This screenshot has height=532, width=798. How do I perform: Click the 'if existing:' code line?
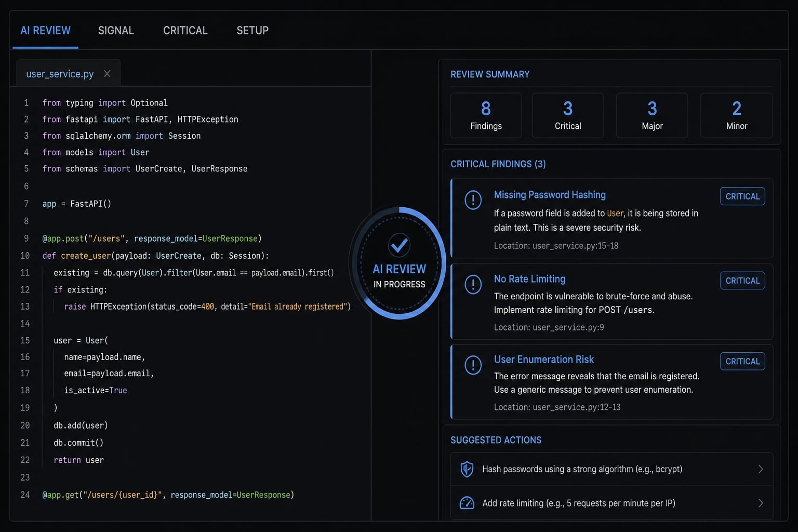coord(80,289)
